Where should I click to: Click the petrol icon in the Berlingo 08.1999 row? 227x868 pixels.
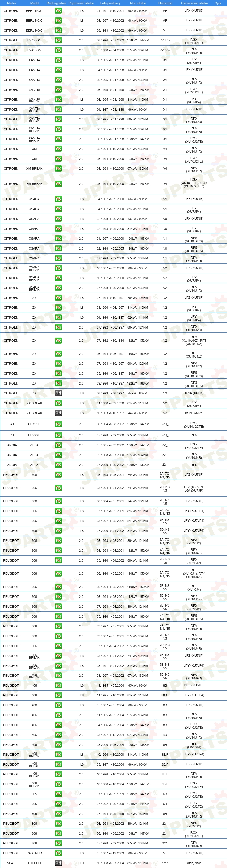58,30
